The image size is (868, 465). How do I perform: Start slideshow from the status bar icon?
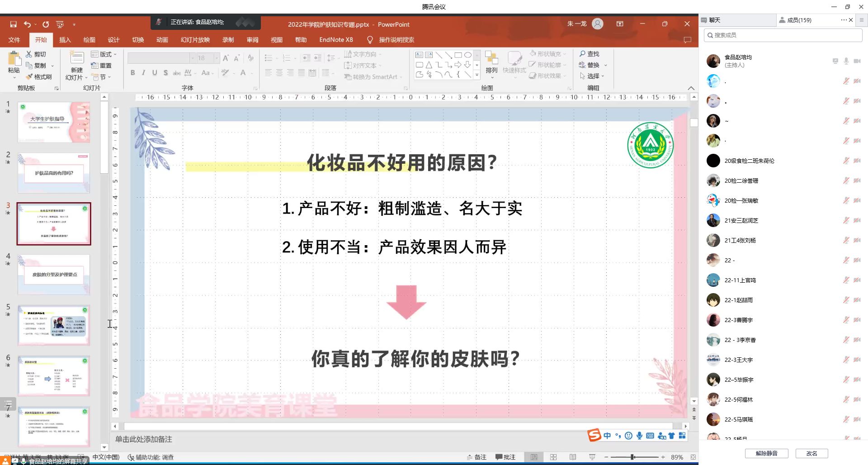pyautogui.click(x=592, y=457)
